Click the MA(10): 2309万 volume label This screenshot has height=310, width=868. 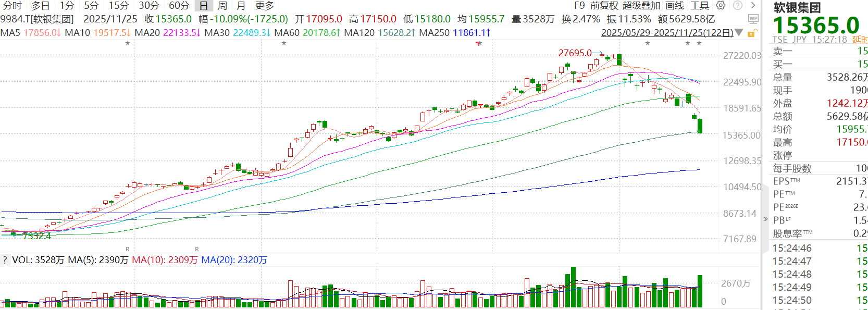coord(165,260)
